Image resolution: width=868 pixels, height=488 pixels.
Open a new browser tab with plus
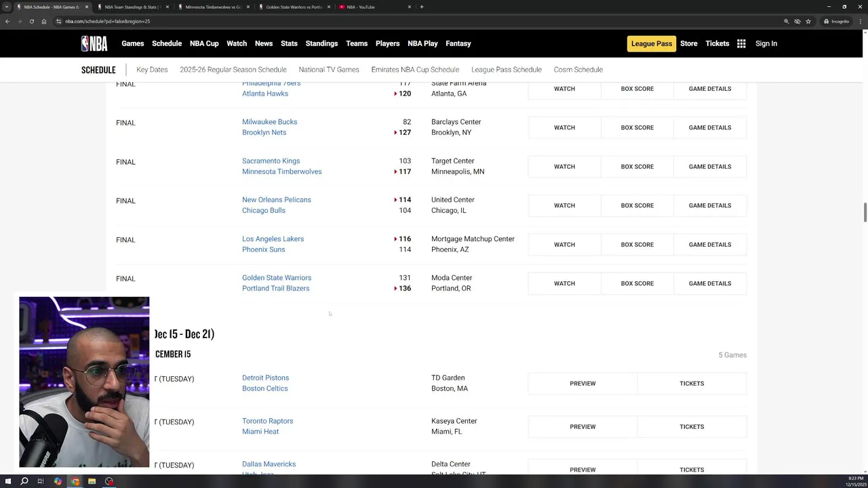pyautogui.click(x=422, y=7)
